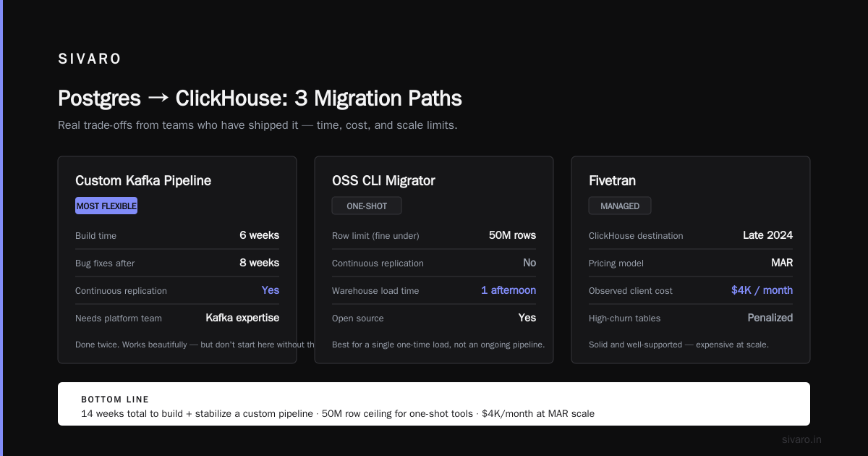
Task: Select the '$4K / month' value
Action: [762, 290]
